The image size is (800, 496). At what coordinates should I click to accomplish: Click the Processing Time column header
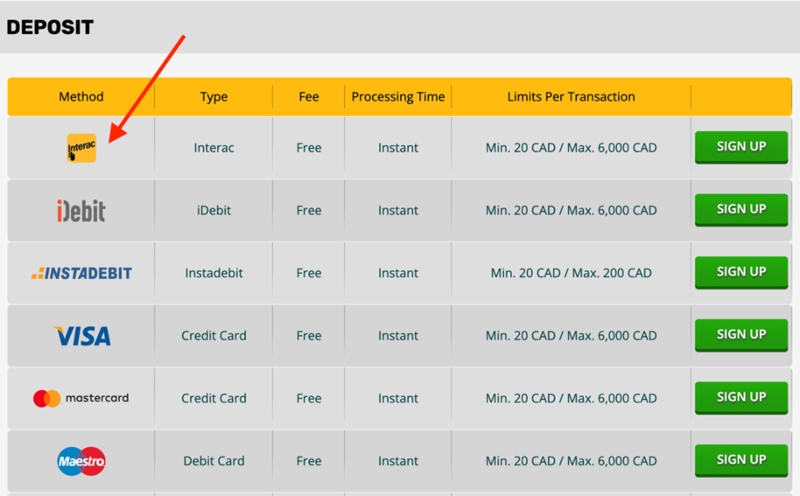tap(398, 97)
